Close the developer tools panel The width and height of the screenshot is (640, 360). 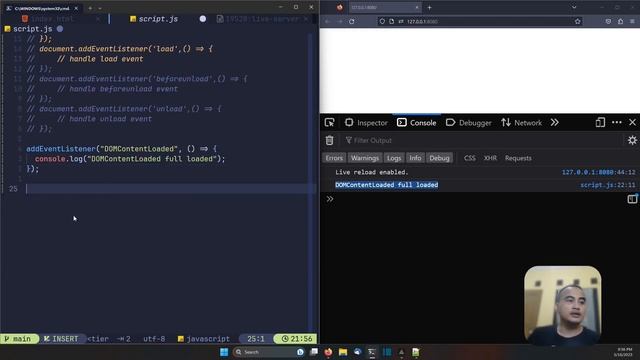tap(632, 122)
